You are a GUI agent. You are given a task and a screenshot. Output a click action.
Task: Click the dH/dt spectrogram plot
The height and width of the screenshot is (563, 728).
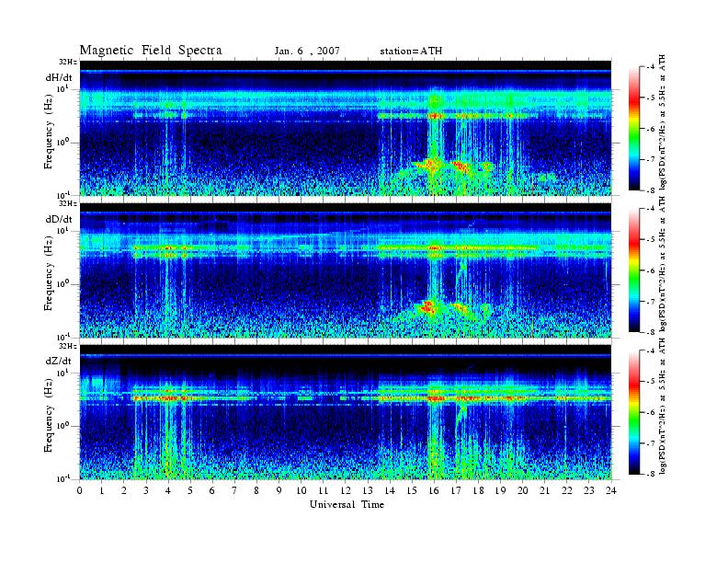point(346,128)
